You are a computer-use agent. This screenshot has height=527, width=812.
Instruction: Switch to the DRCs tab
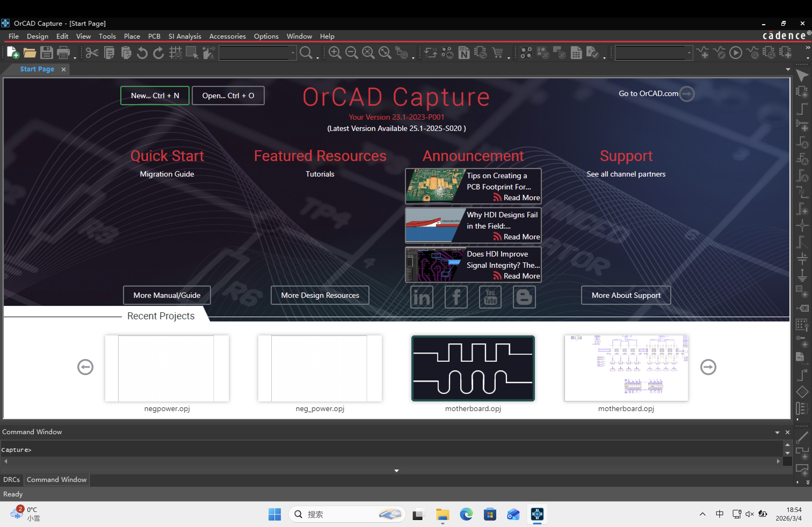pyautogui.click(x=12, y=480)
